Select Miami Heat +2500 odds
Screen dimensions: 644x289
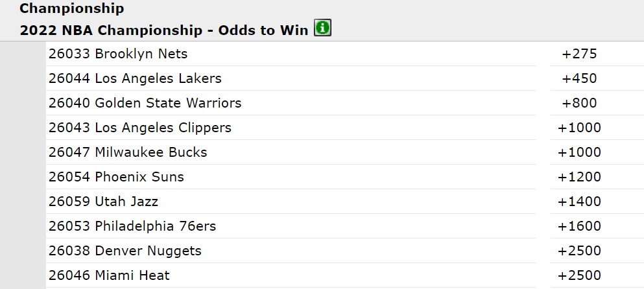coord(579,275)
